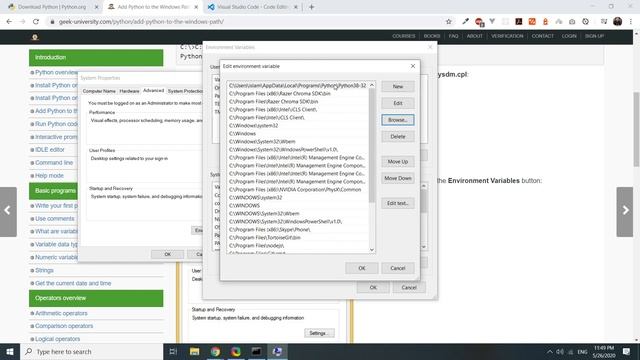Click the Edit text... button

point(398,203)
